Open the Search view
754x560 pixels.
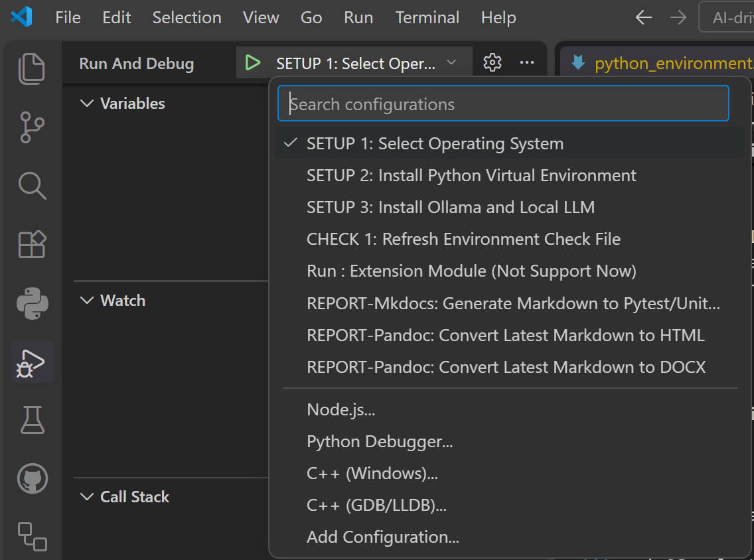[33, 186]
